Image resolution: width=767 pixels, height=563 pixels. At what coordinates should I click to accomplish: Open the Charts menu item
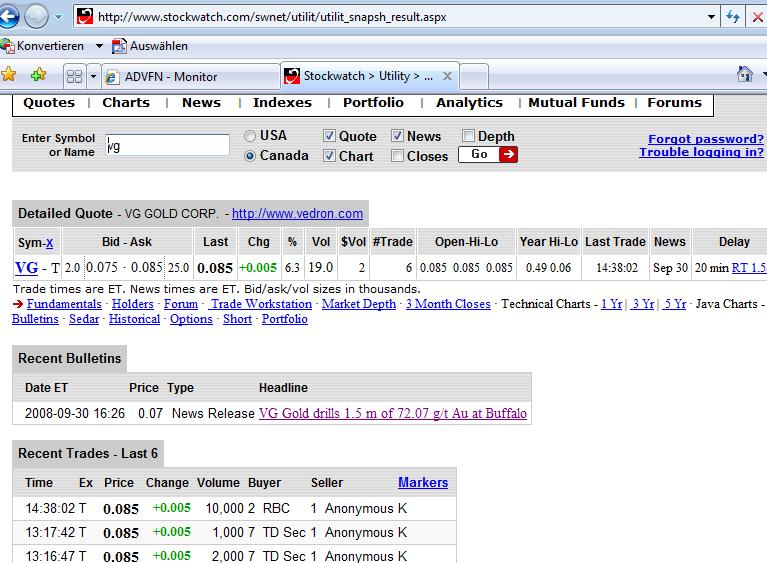point(126,102)
